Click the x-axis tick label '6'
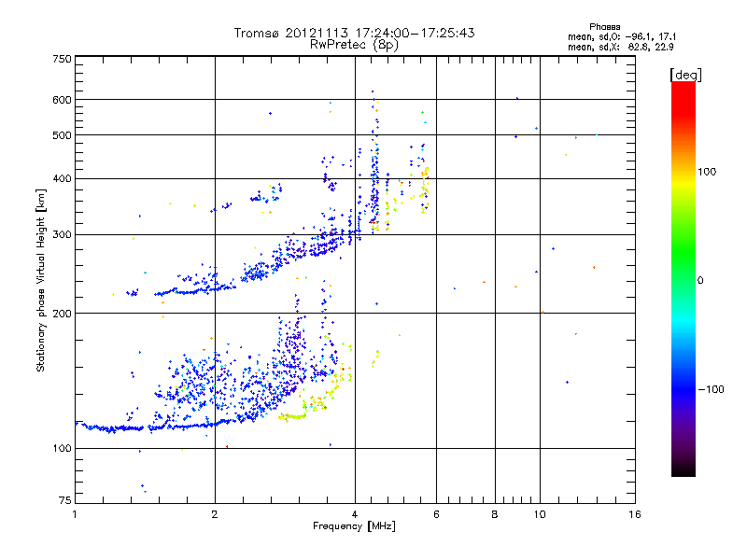 coord(436,514)
